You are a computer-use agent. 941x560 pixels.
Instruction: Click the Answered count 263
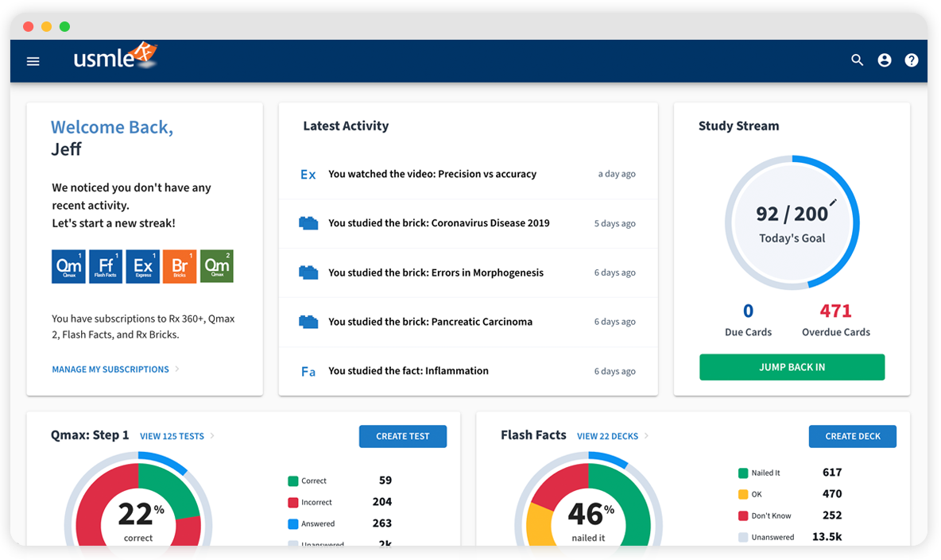point(382,523)
